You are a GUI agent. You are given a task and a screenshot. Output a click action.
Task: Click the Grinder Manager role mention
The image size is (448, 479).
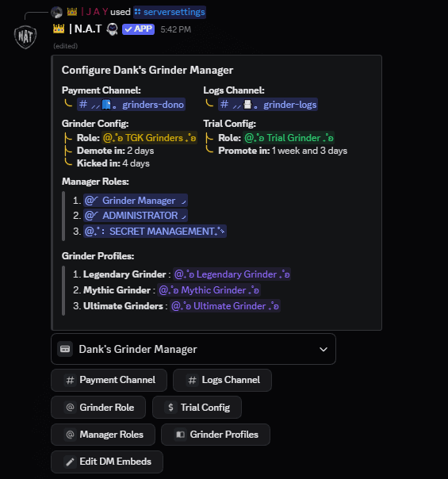pyautogui.click(x=136, y=201)
